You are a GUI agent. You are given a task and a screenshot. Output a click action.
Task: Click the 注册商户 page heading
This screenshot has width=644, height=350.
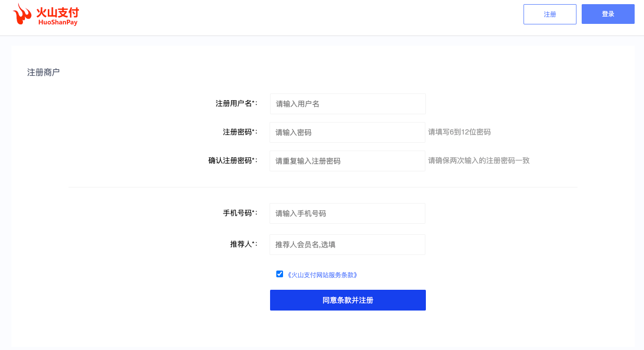(43, 72)
